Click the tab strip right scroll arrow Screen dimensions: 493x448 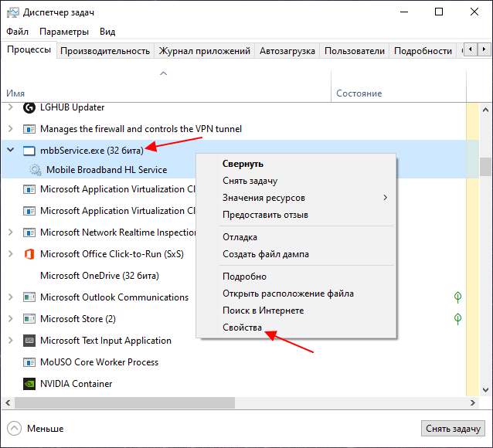click(484, 49)
